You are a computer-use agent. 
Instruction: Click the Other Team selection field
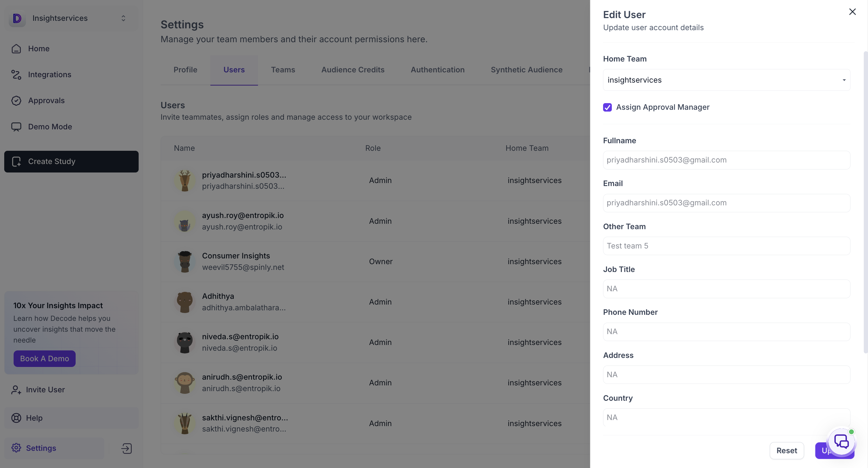(x=726, y=246)
